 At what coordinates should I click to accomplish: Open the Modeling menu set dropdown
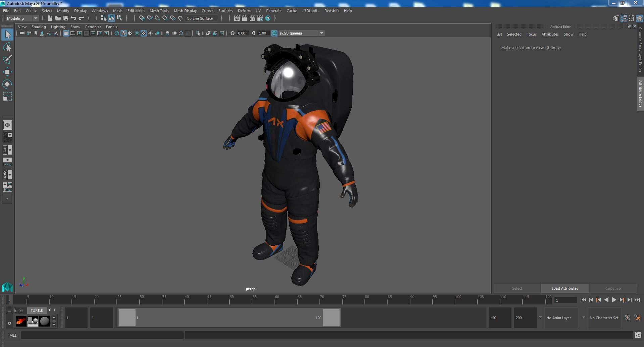click(22, 18)
